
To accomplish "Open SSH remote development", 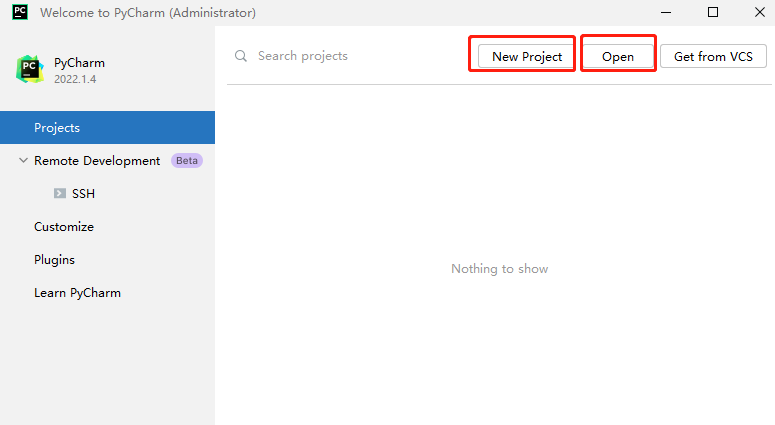I will [x=83, y=194].
